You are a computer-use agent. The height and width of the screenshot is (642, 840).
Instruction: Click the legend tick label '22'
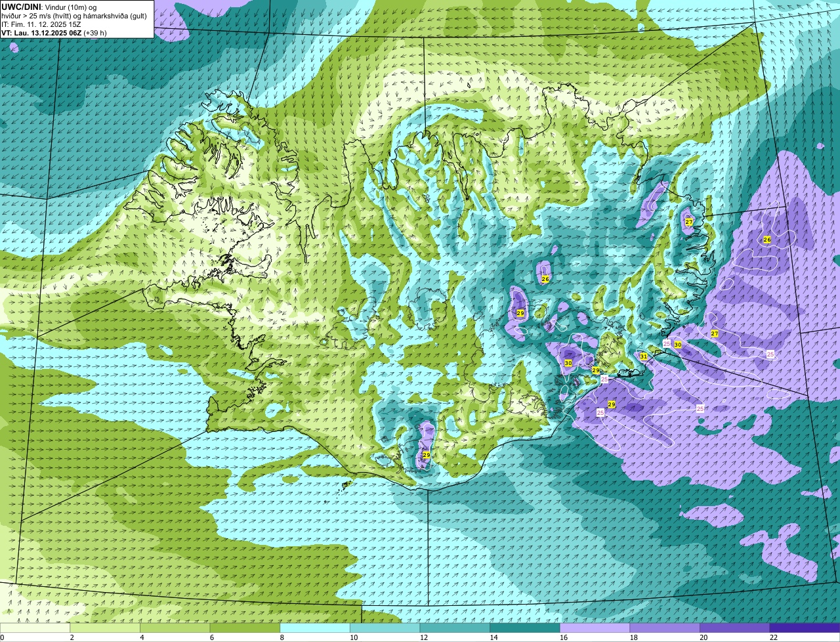774,637
